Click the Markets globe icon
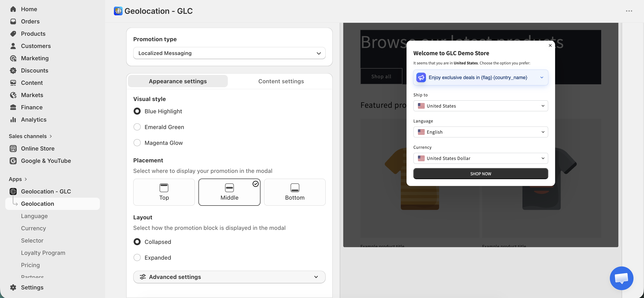This screenshot has height=298, width=644. (13, 95)
